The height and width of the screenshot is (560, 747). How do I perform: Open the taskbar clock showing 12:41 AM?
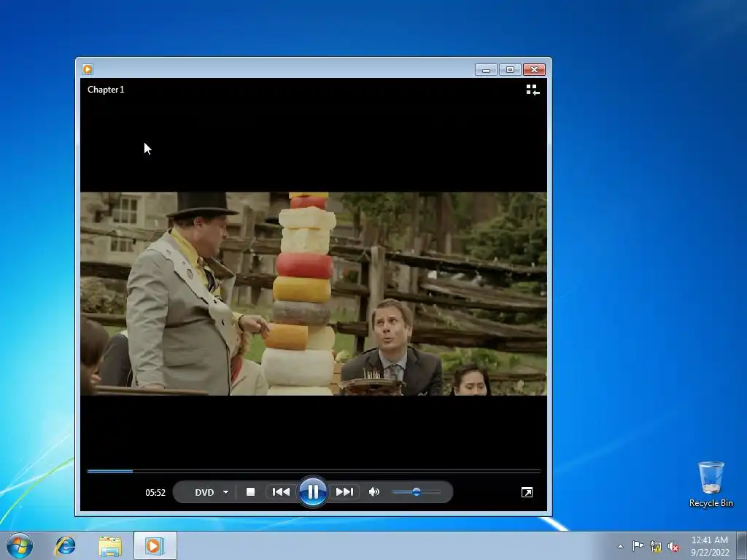709,546
